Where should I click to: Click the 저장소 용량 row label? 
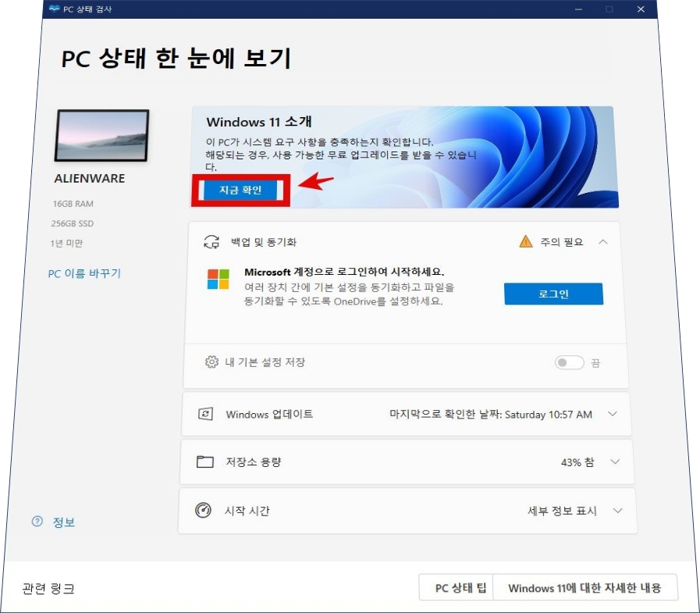click(253, 462)
